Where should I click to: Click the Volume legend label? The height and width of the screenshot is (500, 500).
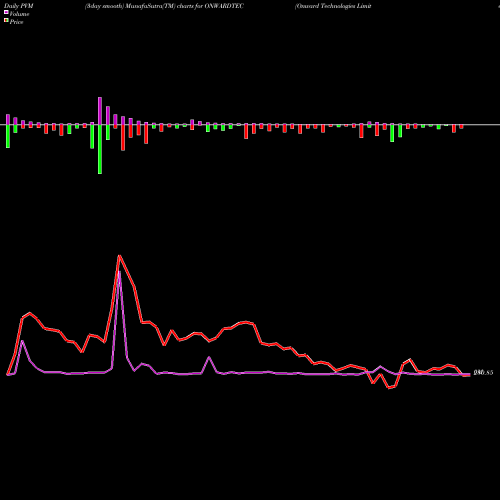(x=19, y=14)
